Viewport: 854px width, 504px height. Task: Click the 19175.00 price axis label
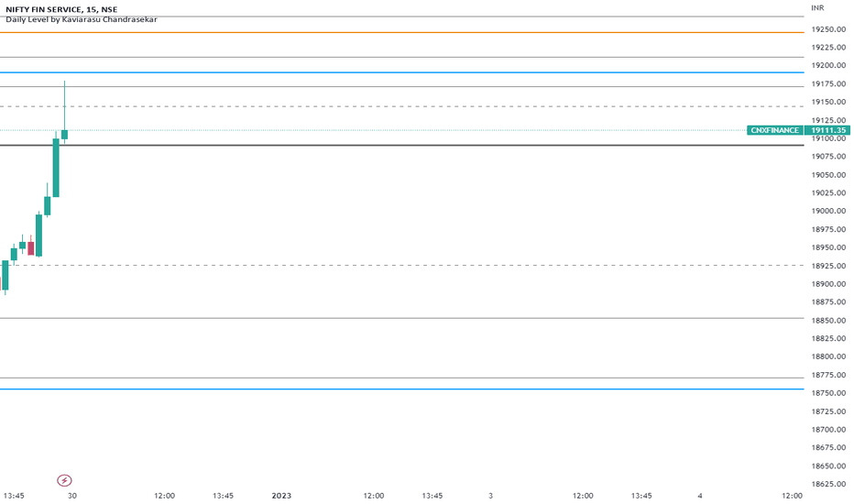click(828, 84)
